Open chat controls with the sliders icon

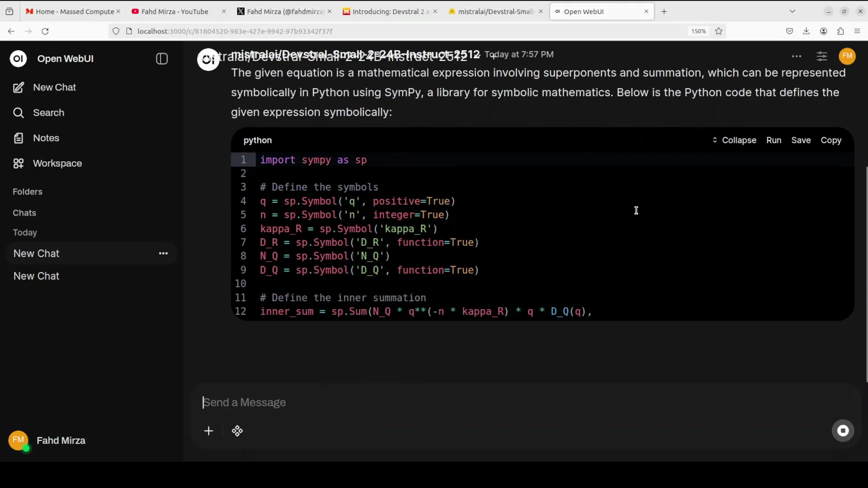(x=821, y=56)
